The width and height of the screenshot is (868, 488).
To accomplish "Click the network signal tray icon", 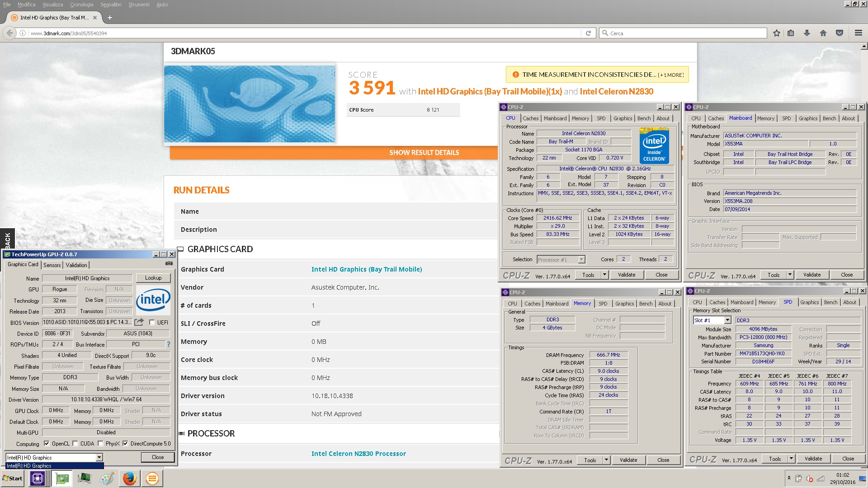I will point(821,479).
